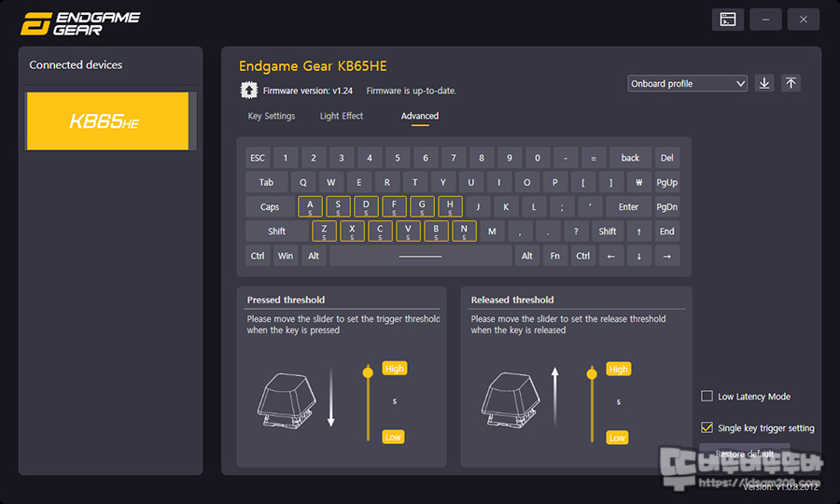Click the keycap illustration in Pressed threshold
The height and width of the screenshot is (504, 840).
point(287,400)
